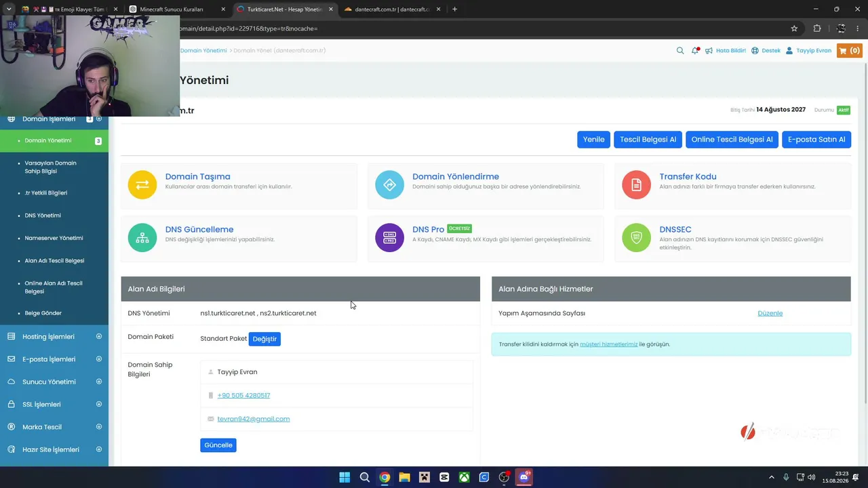Open Belge Gönder in the sidebar
868x488 pixels.
(x=43, y=313)
